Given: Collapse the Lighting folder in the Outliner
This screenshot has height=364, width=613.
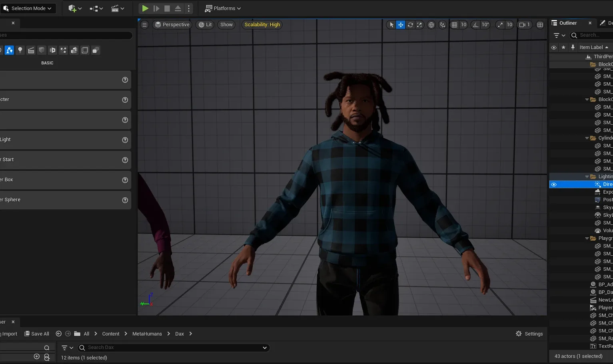Looking at the screenshot, I should click(587, 176).
